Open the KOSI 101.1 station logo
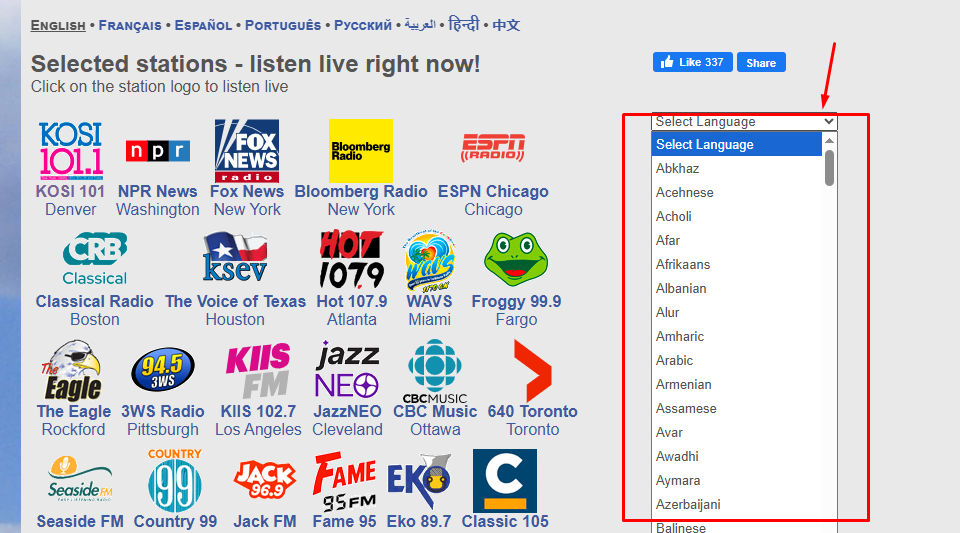 [x=70, y=151]
